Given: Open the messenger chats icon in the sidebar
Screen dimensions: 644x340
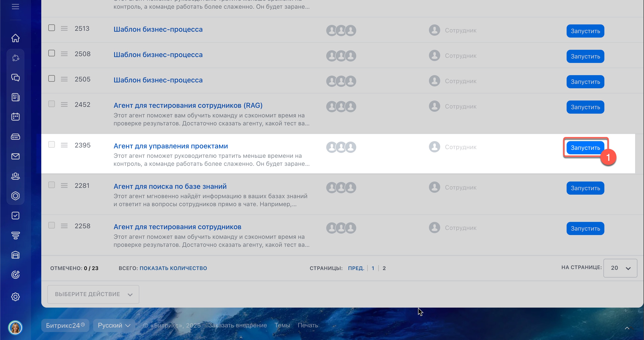Looking at the screenshot, I should (15, 78).
